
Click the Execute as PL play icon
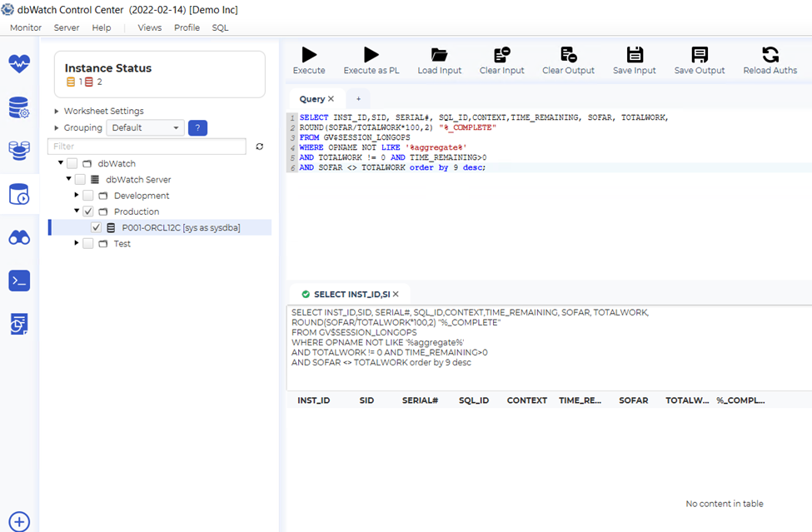(371, 54)
